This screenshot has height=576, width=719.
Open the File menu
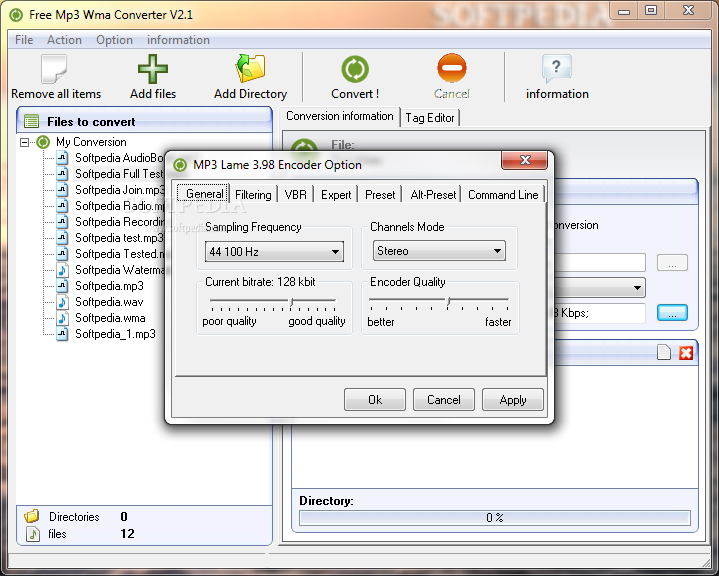pos(24,40)
